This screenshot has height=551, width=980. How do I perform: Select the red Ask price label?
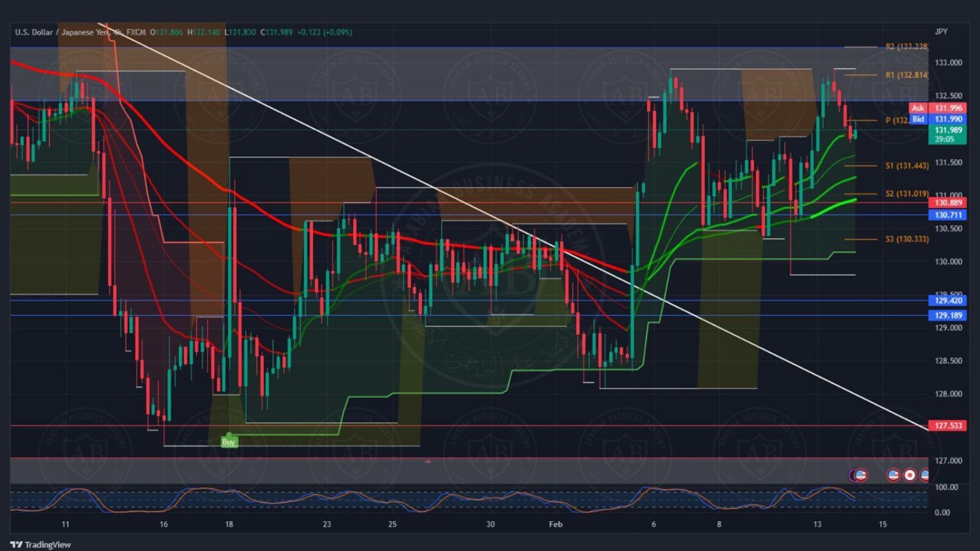point(918,108)
